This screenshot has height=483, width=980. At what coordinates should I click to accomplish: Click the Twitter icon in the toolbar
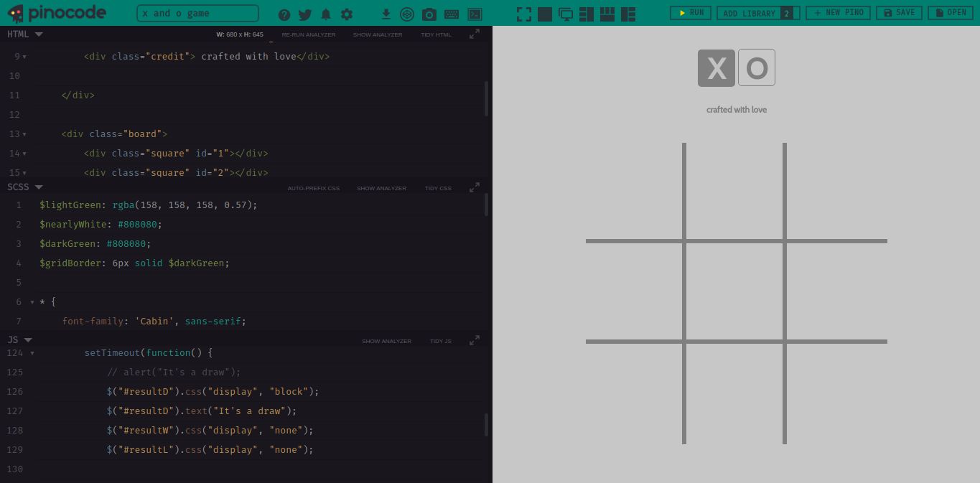pyautogui.click(x=304, y=14)
